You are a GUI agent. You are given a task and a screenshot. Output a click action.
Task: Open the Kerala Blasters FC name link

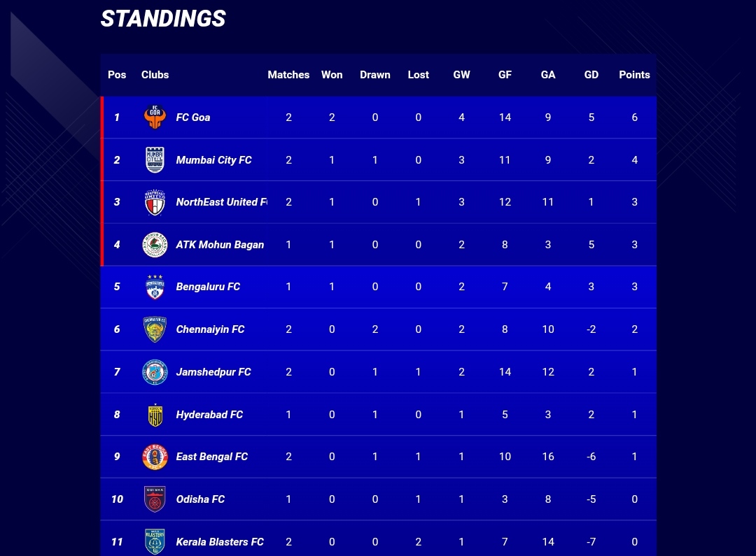220,542
